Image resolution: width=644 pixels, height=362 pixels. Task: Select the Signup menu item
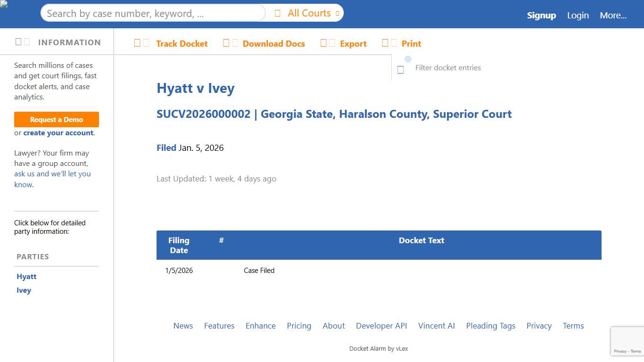coord(541,15)
